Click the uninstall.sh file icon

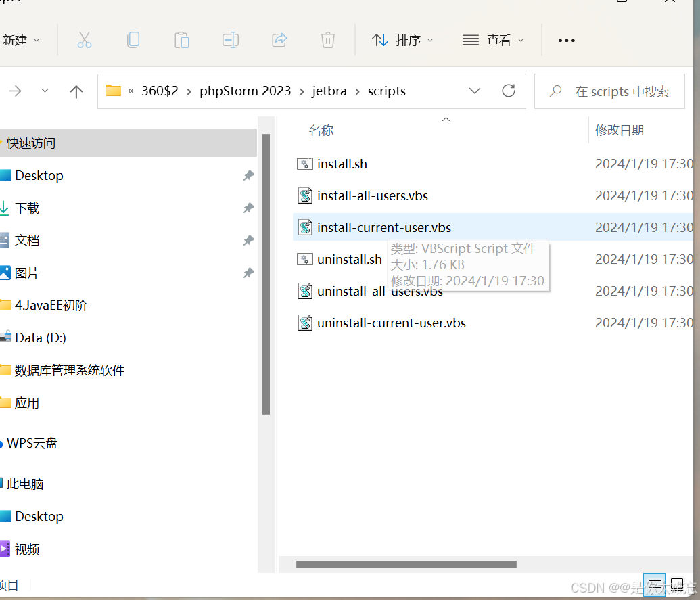point(305,259)
